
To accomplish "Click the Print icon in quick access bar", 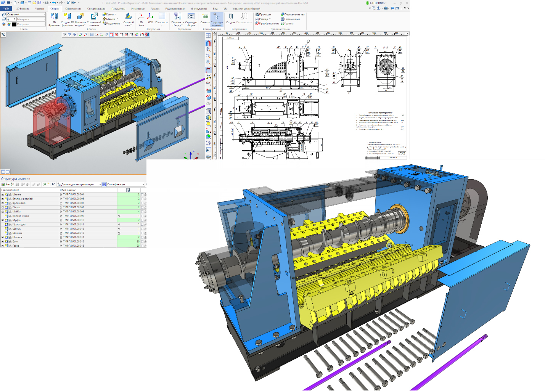I will tap(47, 3).
